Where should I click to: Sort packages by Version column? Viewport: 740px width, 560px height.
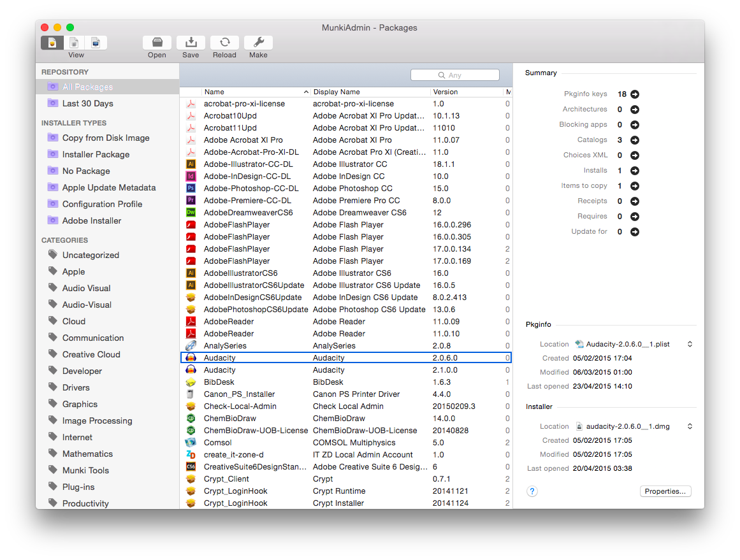pos(467,92)
